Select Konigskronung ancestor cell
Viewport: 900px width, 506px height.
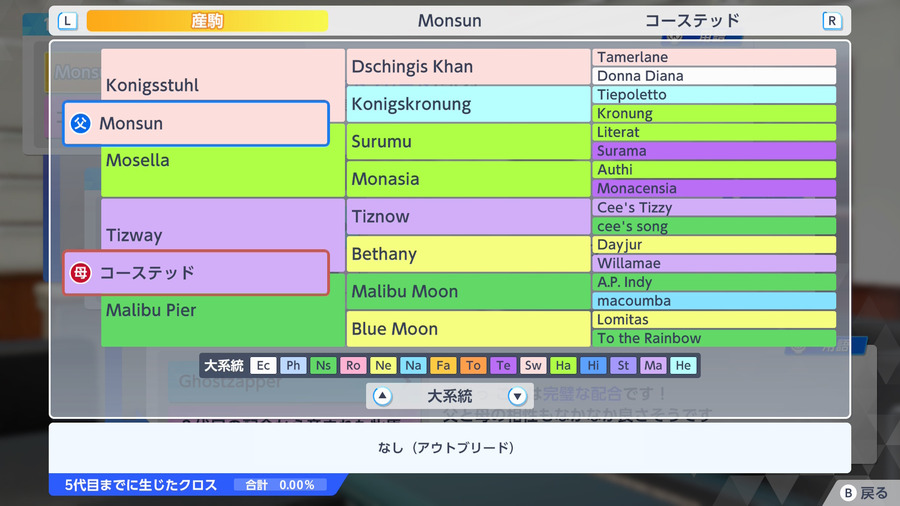click(468, 104)
